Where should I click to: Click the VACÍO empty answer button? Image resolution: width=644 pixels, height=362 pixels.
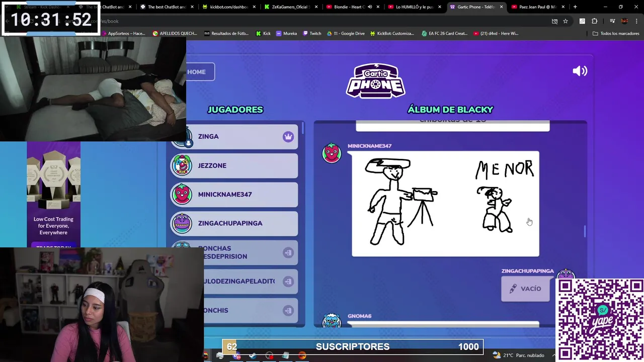(525, 289)
